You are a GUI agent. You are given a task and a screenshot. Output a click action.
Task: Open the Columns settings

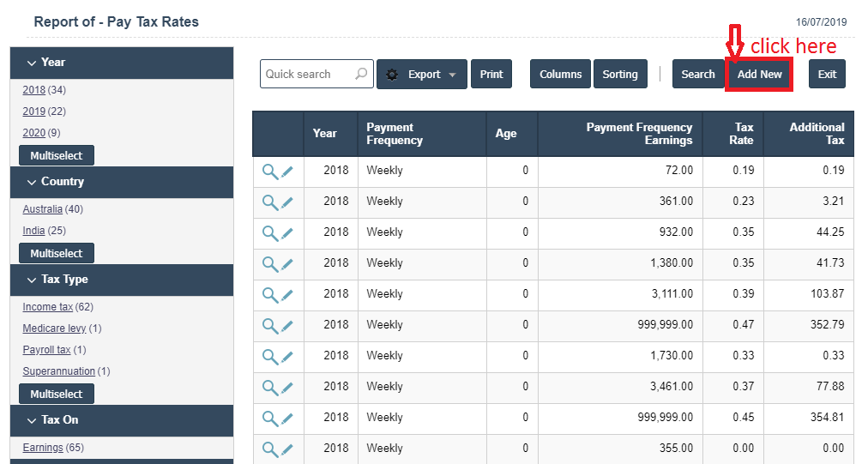(x=560, y=74)
